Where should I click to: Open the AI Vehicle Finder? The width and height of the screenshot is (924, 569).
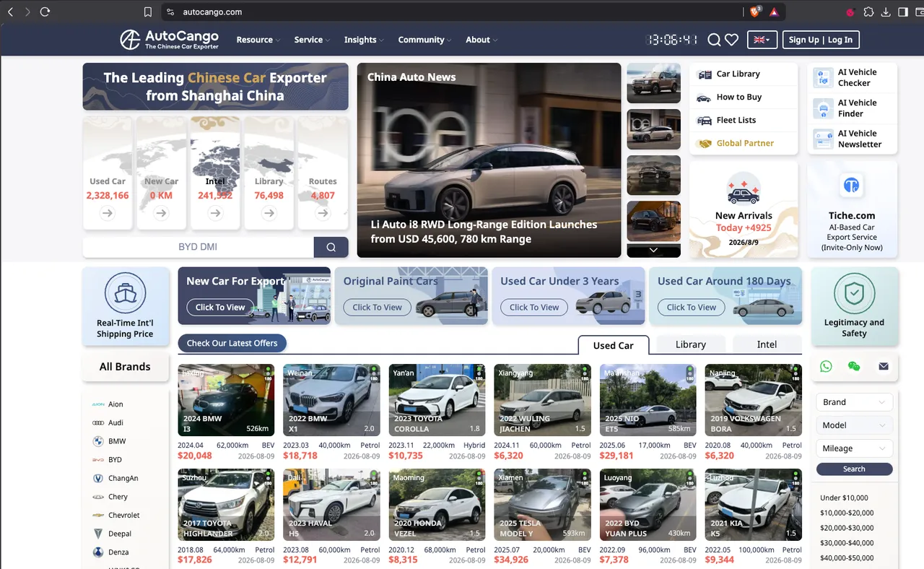click(x=852, y=108)
